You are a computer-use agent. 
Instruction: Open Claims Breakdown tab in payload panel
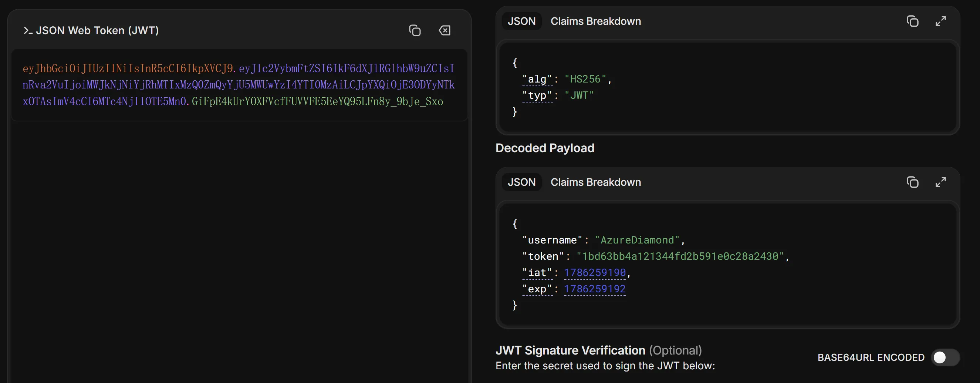tap(596, 182)
